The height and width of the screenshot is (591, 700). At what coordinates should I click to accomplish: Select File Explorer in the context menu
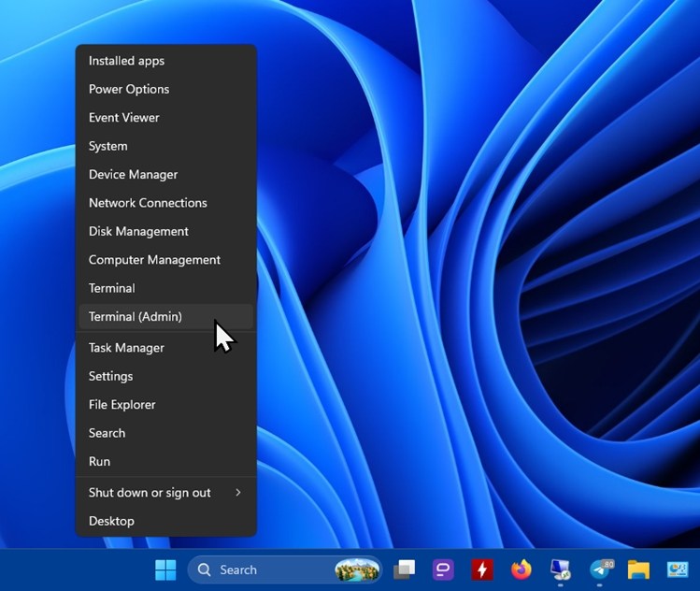[x=166, y=405]
